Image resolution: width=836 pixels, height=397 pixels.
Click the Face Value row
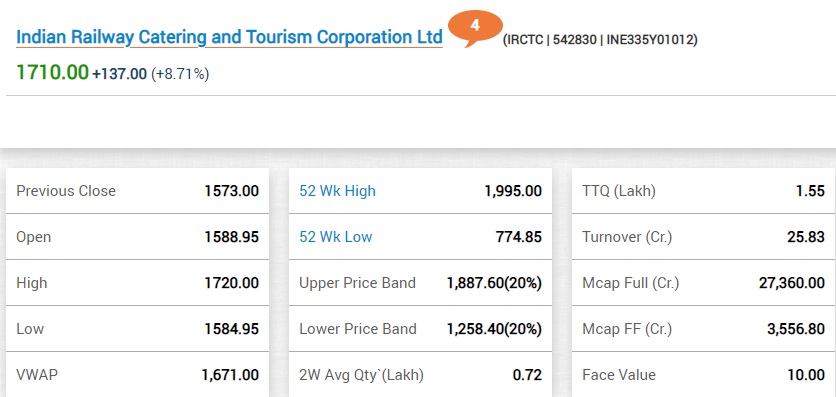pos(703,375)
